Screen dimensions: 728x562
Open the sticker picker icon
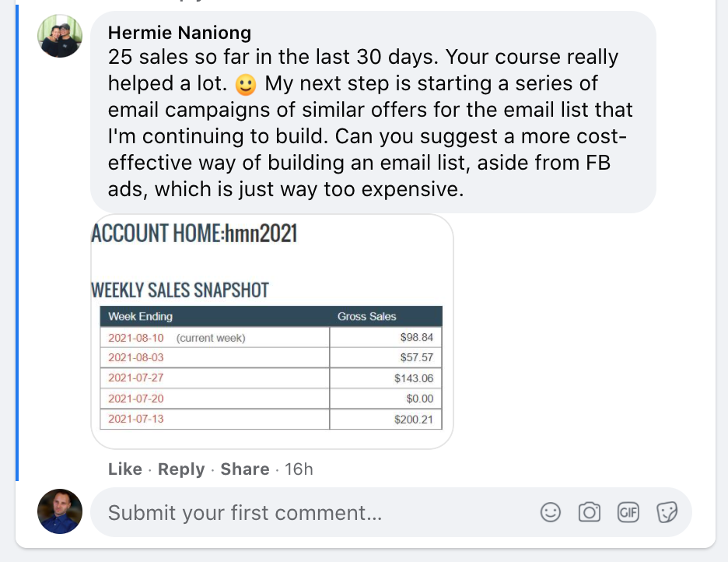coord(666,512)
